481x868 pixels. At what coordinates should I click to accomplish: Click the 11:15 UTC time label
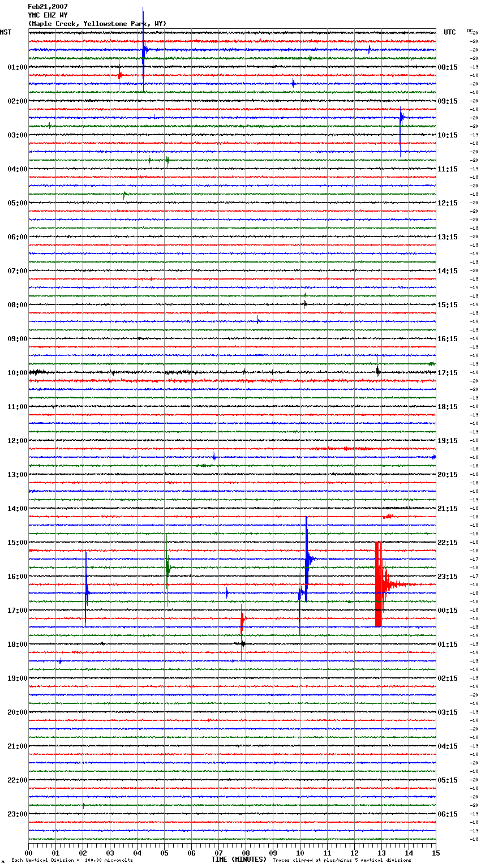[448, 169]
